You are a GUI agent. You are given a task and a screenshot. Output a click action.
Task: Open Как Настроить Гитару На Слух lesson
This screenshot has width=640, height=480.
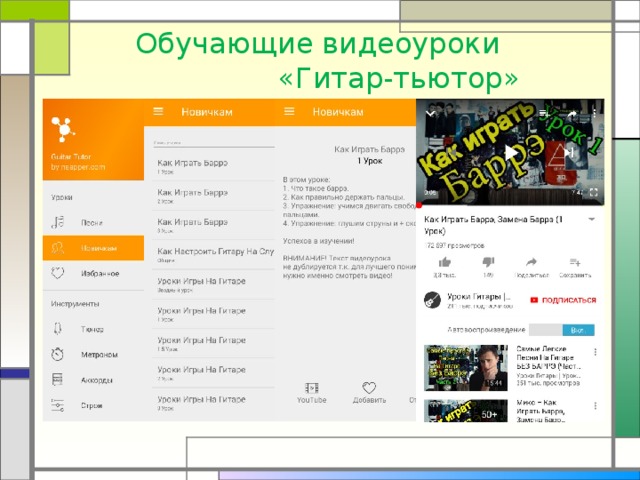tap(213, 255)
